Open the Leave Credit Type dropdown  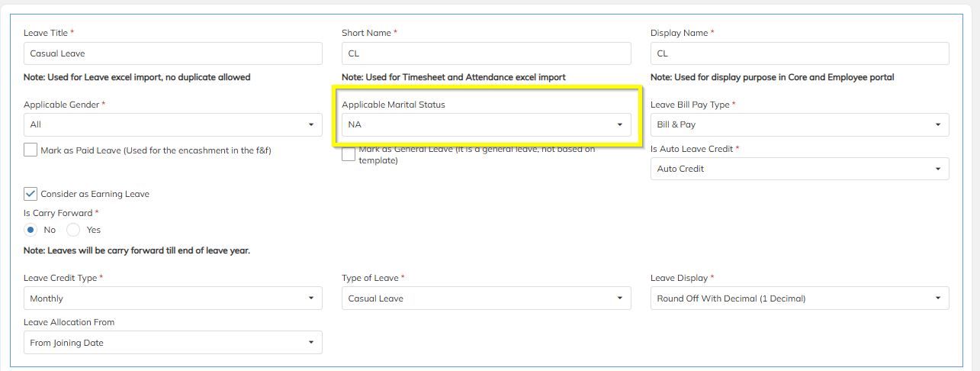(172, 298)
